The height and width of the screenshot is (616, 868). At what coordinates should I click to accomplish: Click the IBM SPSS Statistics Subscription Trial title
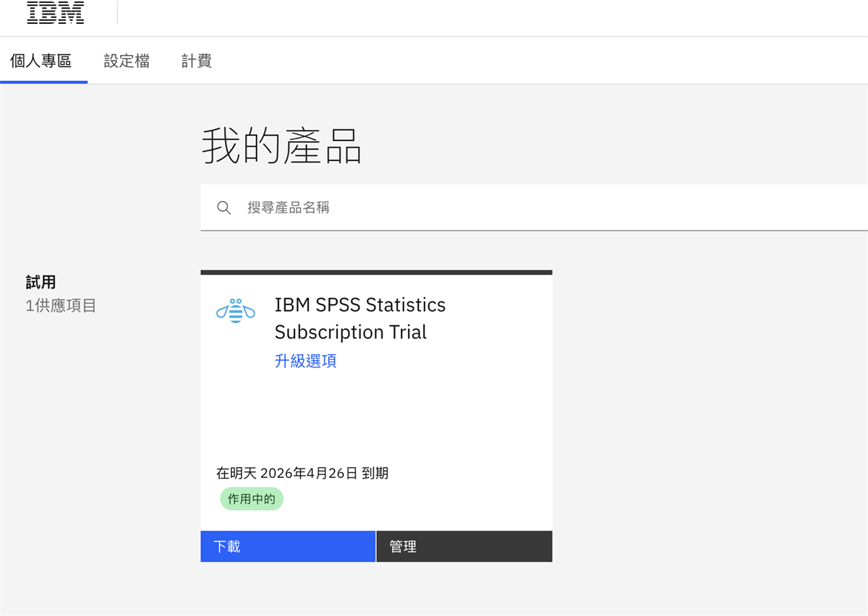pyautogui.click(x=360, y=318)
